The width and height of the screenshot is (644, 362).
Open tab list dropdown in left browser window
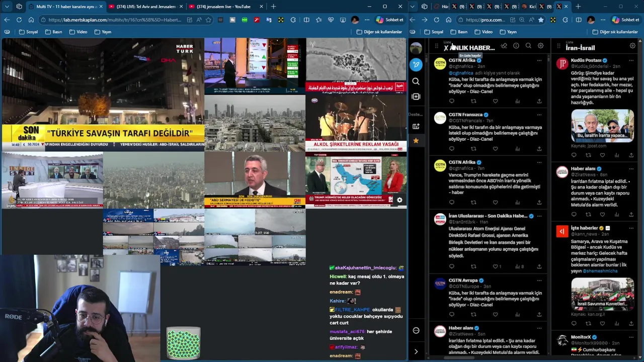pos(7,7)
